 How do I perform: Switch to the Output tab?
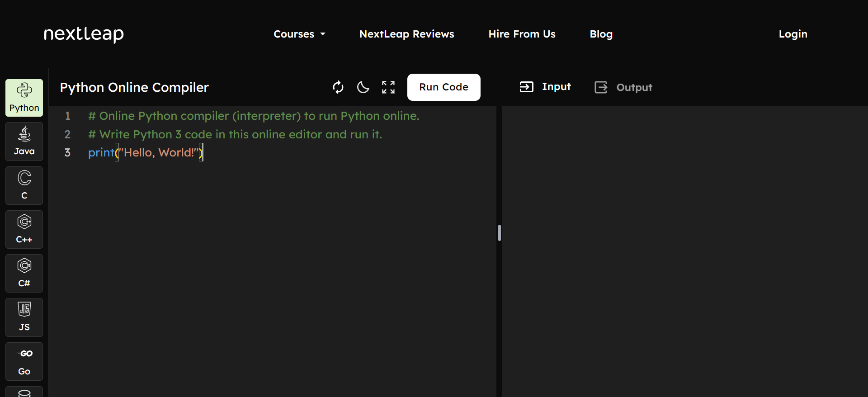pos(623,87)
